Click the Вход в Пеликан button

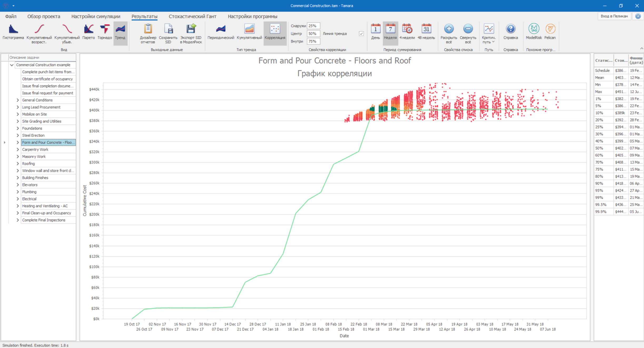tap(614, 16)
